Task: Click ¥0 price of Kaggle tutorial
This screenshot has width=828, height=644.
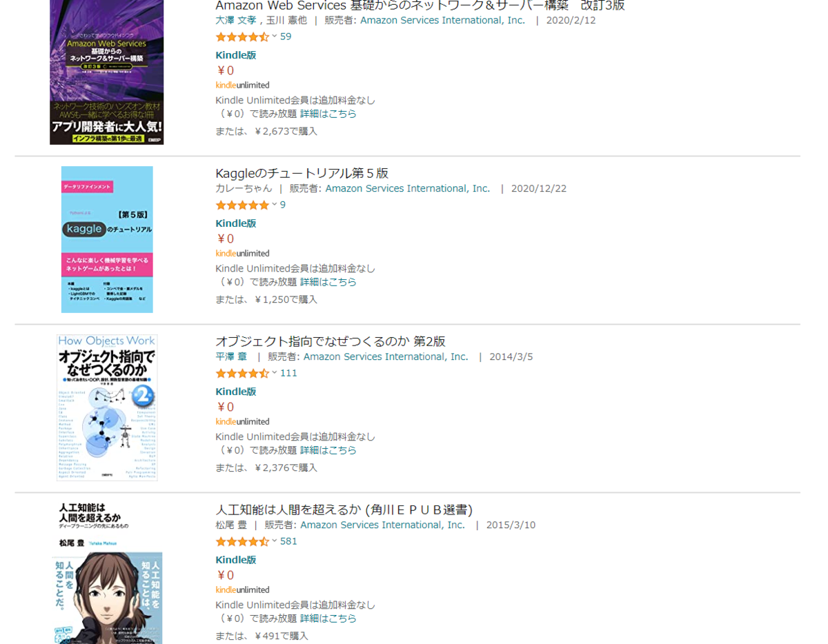Action: point(226,239)
